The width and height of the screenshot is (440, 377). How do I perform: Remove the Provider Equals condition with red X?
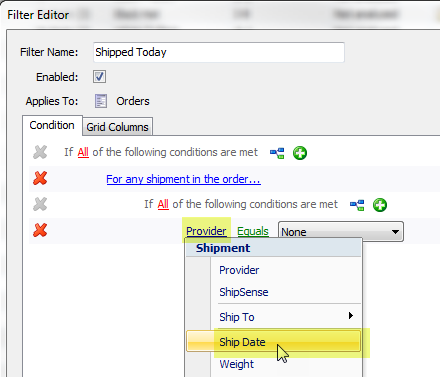click(40, 230)
